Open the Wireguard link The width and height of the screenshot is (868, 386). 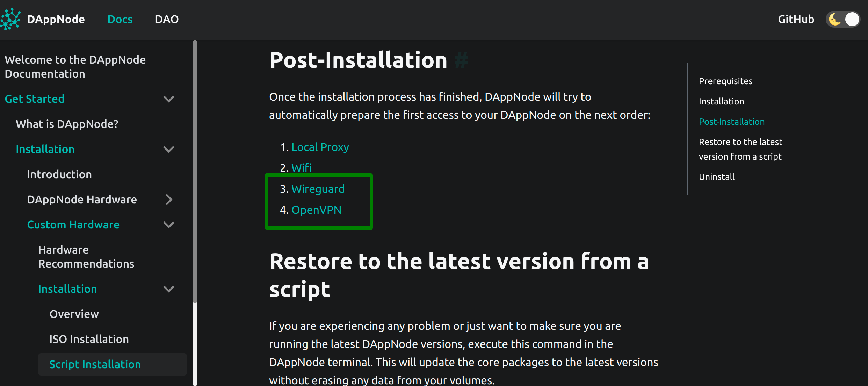(x=318, y=189)
